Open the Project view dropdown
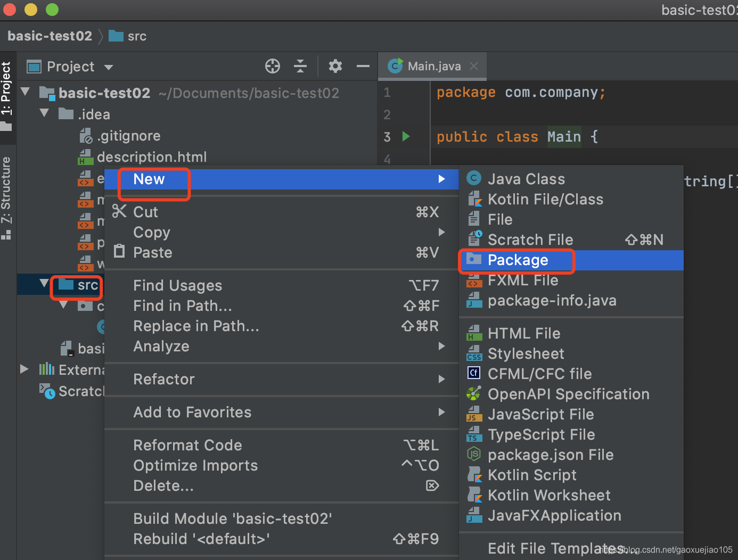Viewport: 738px width, 560px height. [x=109, y=67]
